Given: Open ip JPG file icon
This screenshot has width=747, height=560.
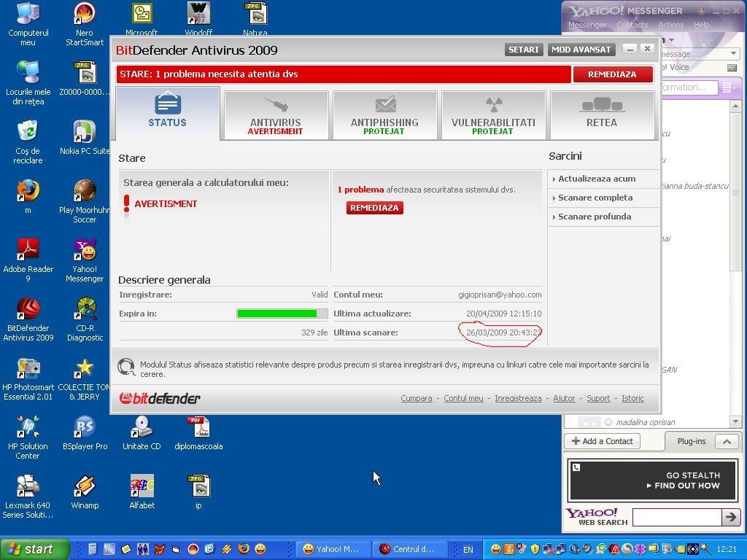Looking at the screenshot, I should point(198,491).
